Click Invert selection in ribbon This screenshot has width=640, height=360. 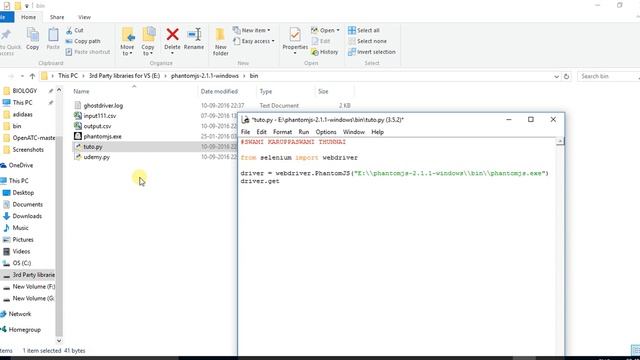[371, 52]
